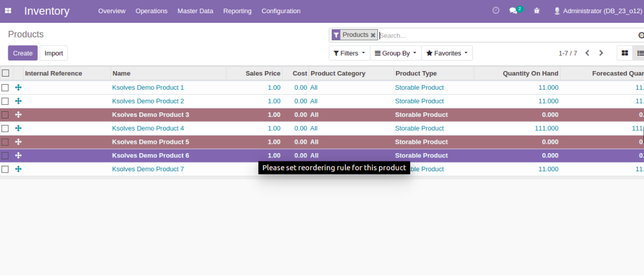Screen dimensions: 644x276
Task: Check the box for Ksolves Demo Product 3
Action: [5, 115]
